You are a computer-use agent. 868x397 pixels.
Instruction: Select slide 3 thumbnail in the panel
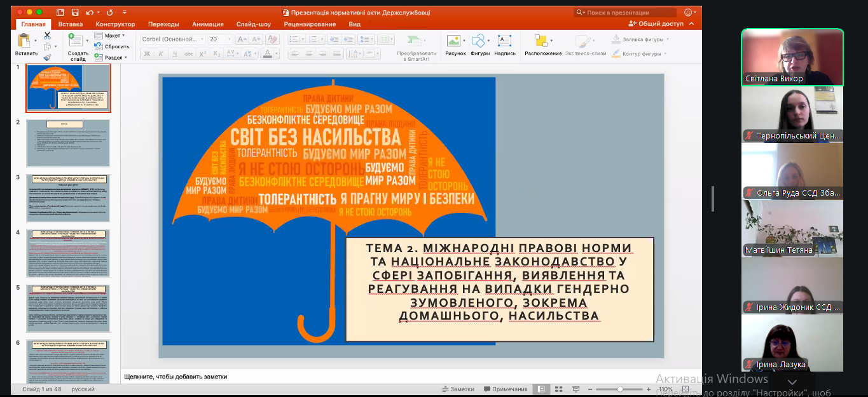tap(68, 199)
